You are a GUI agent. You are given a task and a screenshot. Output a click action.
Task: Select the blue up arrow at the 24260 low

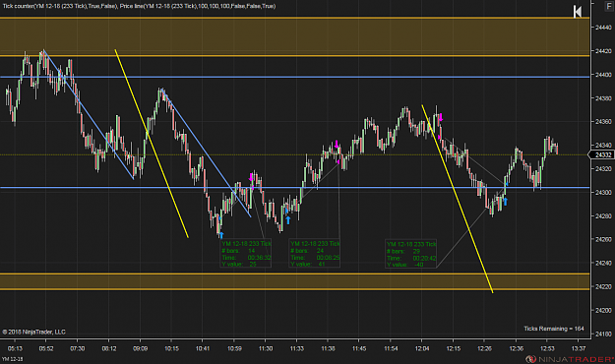click(x=221, y=235)
